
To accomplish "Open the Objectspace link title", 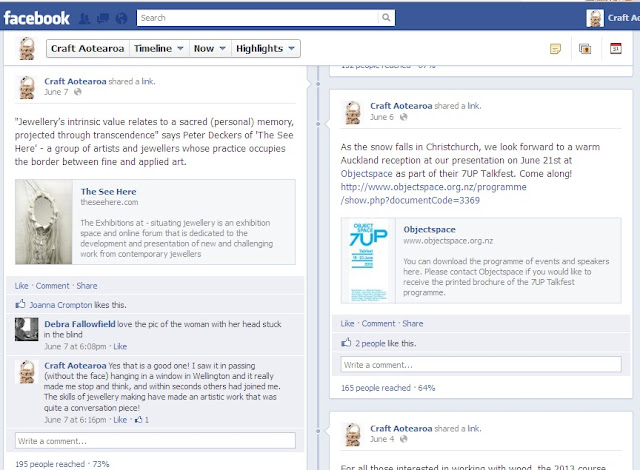I will tap(429, 229).
